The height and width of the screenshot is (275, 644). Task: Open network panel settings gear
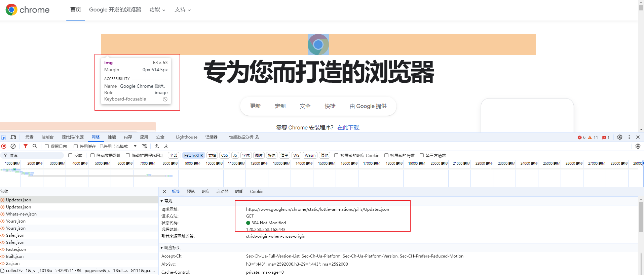pyautogui.click(x=638, y=146)
